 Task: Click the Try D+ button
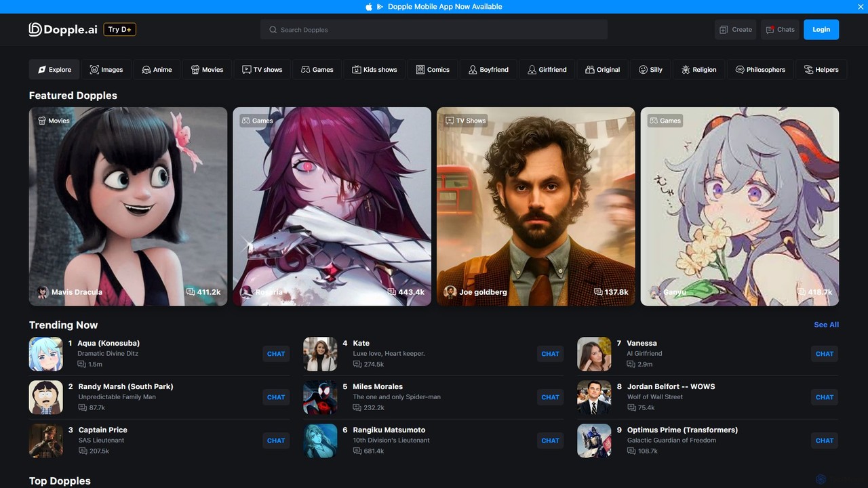(x=120, y=29)
